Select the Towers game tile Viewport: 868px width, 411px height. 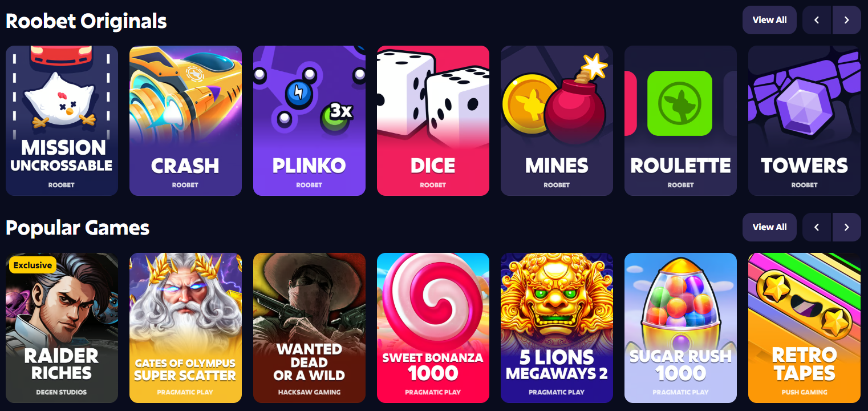tap(804, 121)
